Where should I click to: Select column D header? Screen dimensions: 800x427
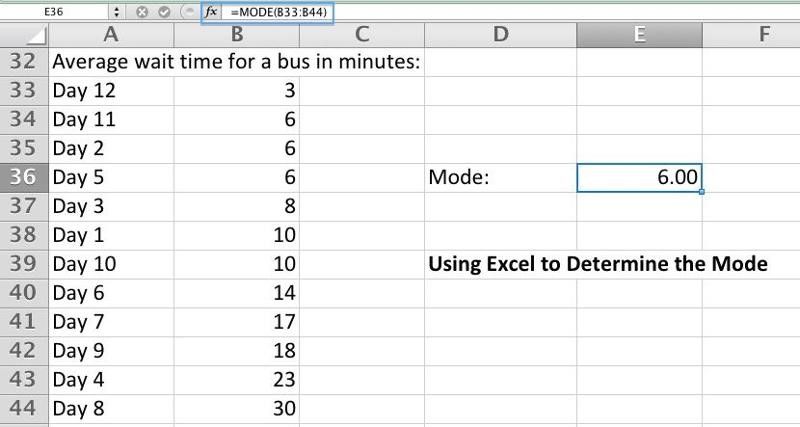click(x=500, y=35)
